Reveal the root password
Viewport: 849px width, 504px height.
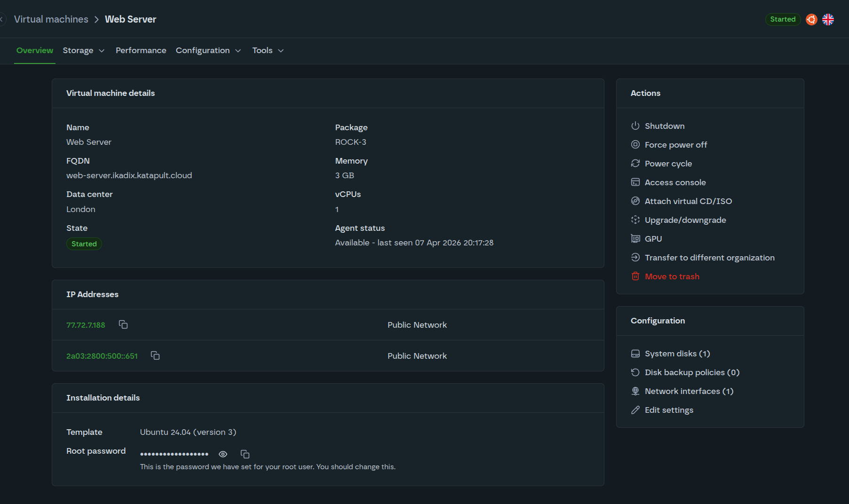pyautogui.click(x=223, y=454)
